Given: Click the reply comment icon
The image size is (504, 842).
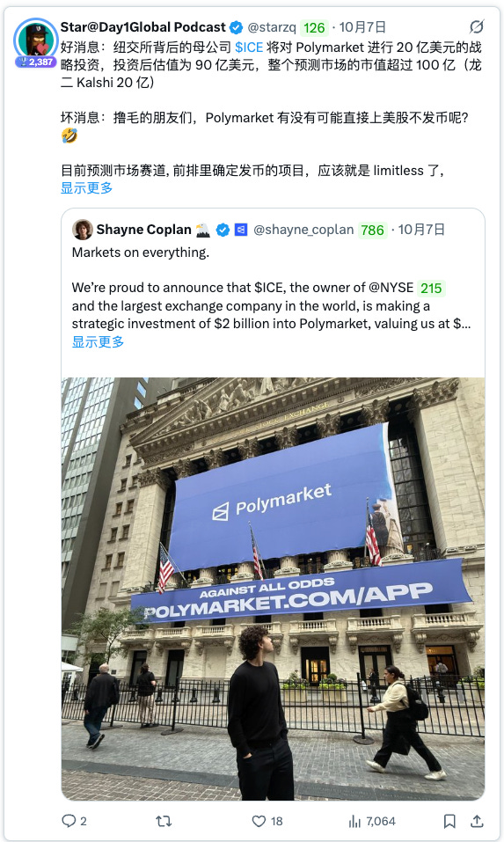Looking at the screenshot, I should click(69, 821).
